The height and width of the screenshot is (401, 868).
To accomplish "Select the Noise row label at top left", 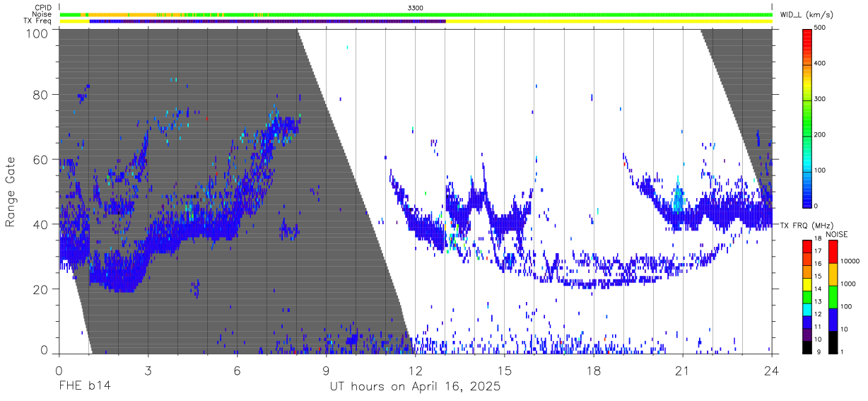I will [42, 14].
